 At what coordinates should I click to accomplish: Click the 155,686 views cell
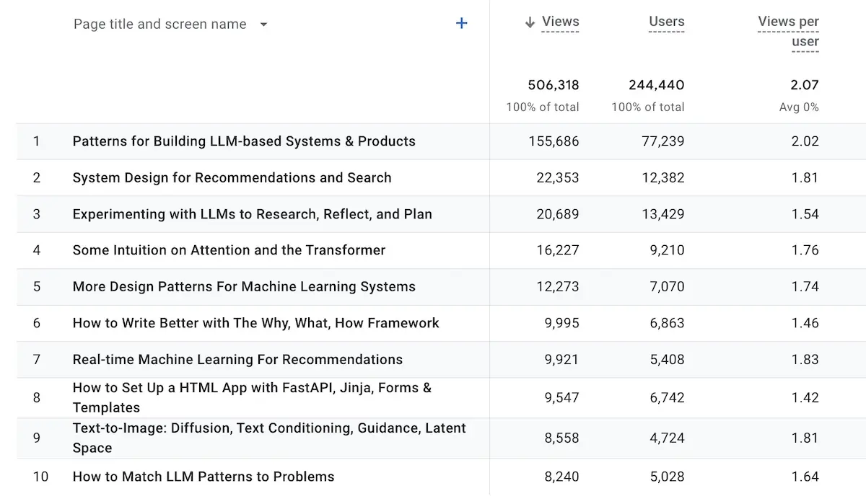point(554,141)
